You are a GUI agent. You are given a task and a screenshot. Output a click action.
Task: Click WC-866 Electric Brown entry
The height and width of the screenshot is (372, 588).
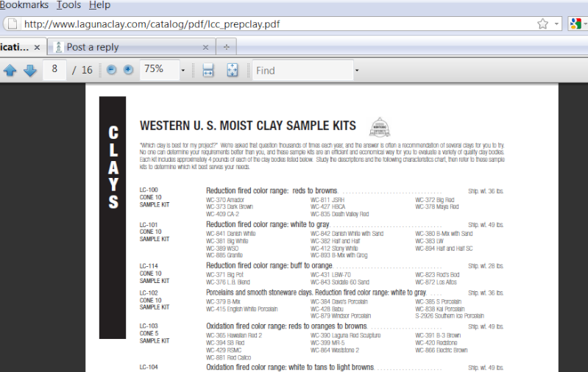click(442, 350)
